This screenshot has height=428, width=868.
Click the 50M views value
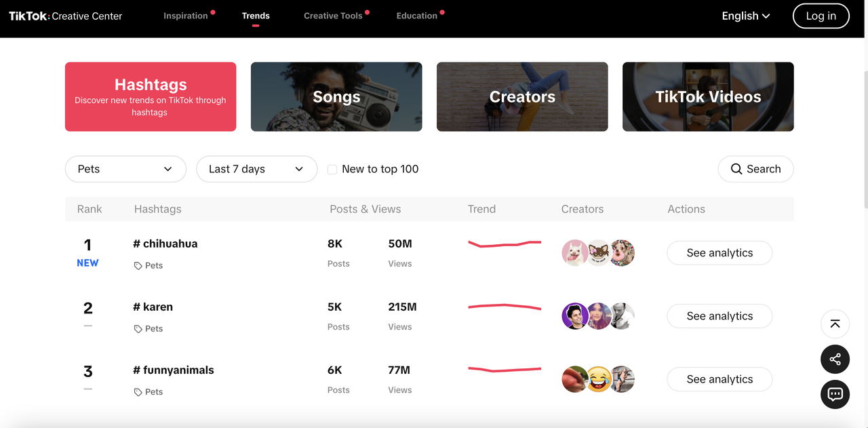(400, 244)
